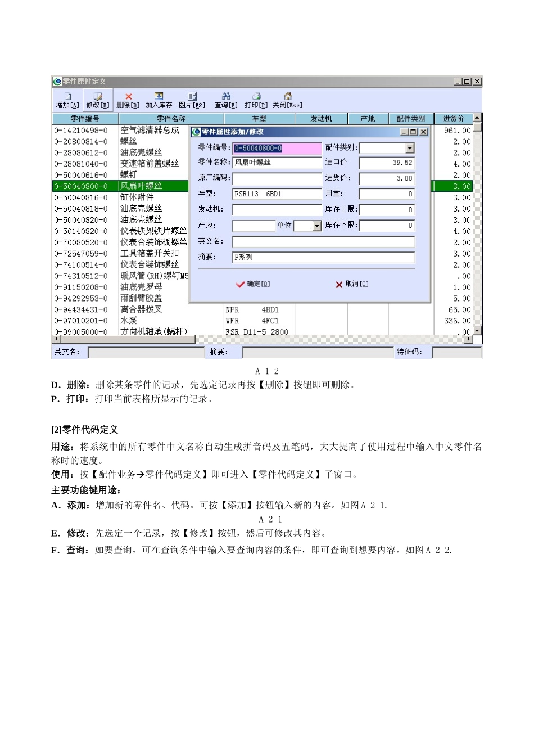Click the 车型 field with FSR113 6BD1
Viewport: 534px width, 756px height.
[x=277, y=193]
